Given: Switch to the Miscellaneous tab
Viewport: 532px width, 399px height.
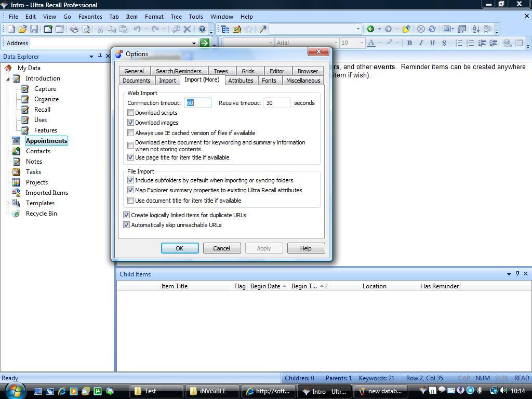Looking at the screenshot, I should tap(303, 81).
